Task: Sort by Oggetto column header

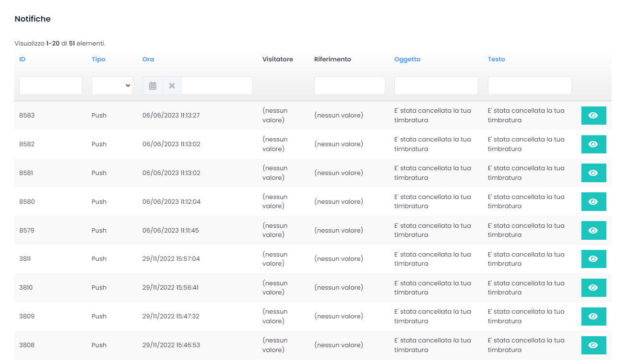Action: coord(407,59)
